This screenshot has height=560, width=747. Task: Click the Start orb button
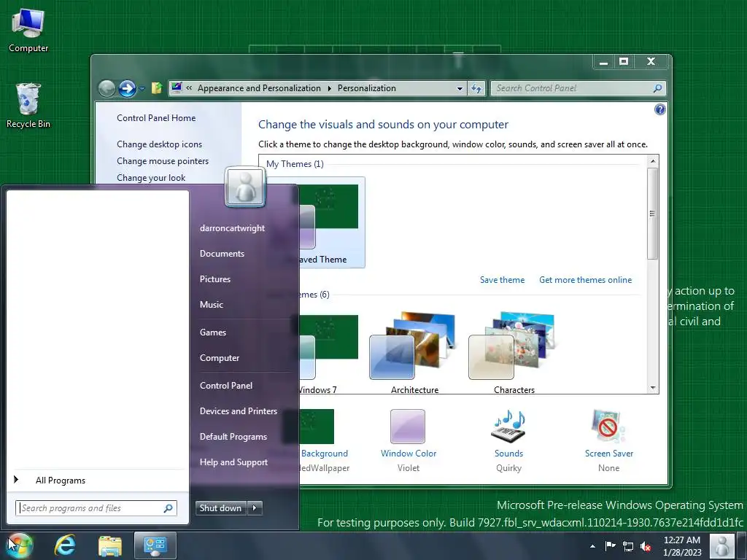[x=19, y=545]
